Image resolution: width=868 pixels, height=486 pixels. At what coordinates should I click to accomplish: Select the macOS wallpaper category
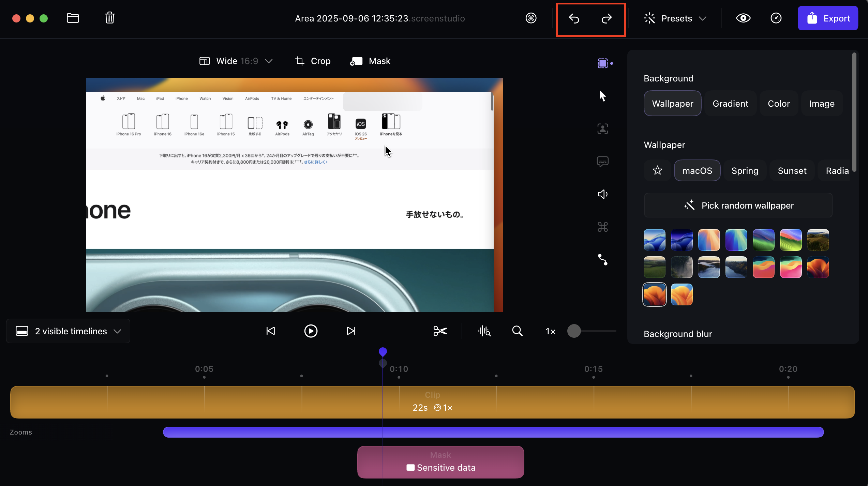[x=697, y=170]
